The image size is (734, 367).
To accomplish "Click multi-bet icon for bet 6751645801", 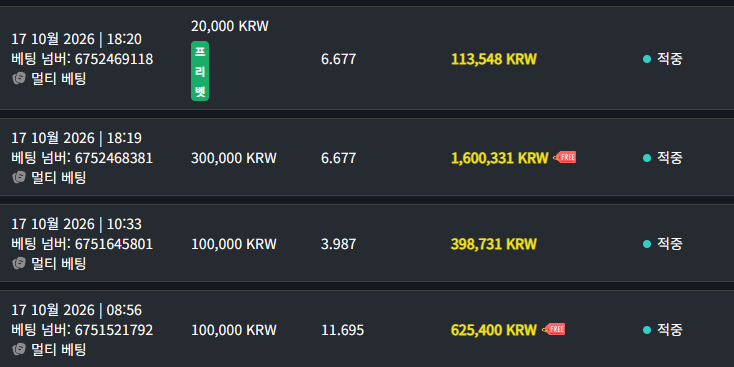I will pyautogui.click(x=18, y=264).
